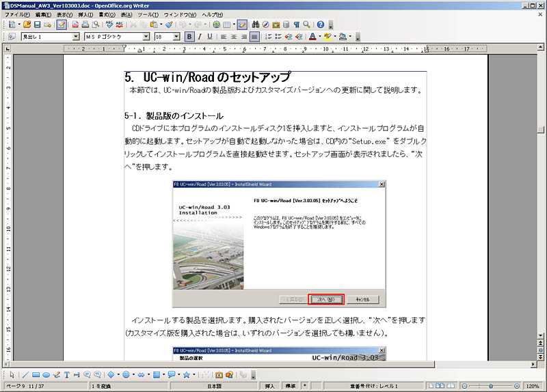Screen dimensions: 547x392
Task: Open 挿入(I) menu
Action: pos(85,14)
